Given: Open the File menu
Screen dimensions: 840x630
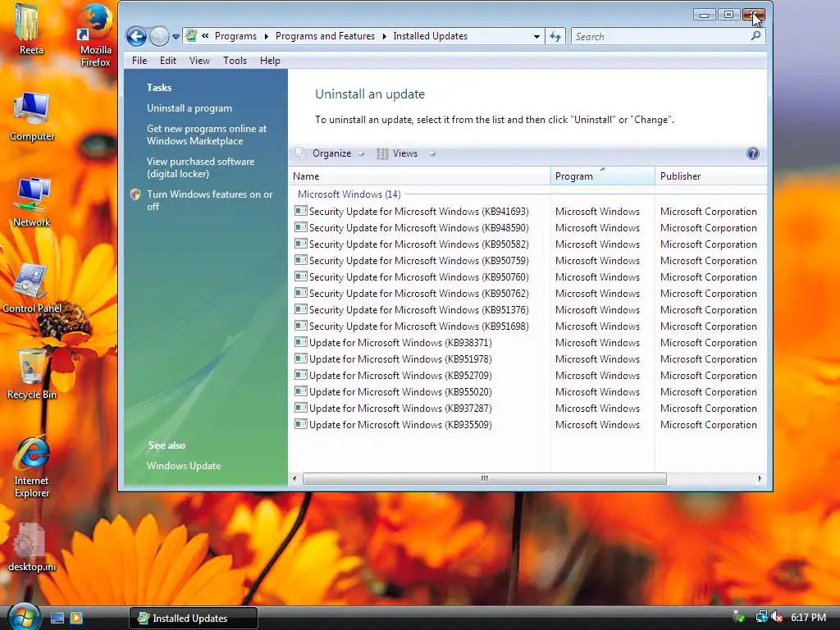Looking at the screenshot, I should click(x=139, y=61).
